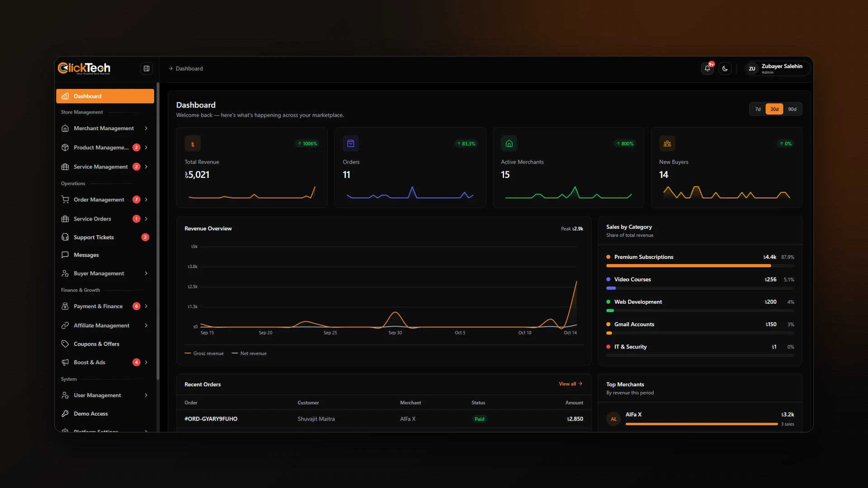Open notifications bell

[x=707, y=69]
